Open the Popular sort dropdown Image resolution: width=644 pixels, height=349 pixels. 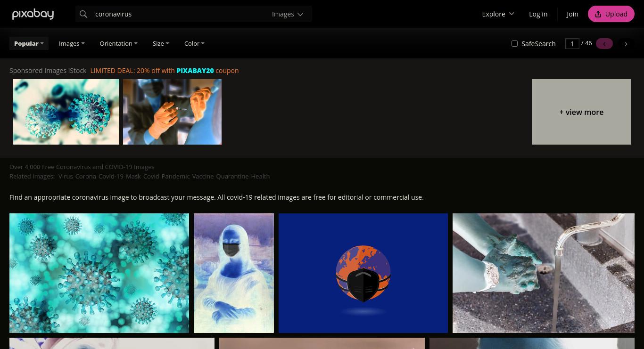click(29, 43)
